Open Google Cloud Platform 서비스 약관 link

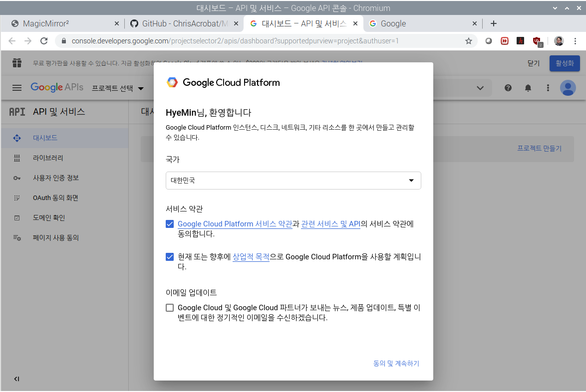coord(235,224)
